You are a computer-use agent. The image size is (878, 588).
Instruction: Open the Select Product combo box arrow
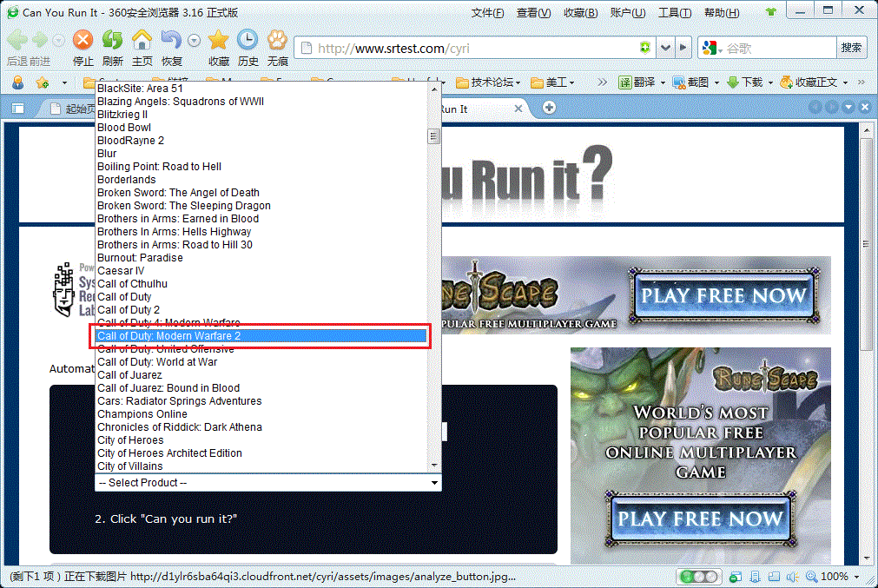(434, 483)
